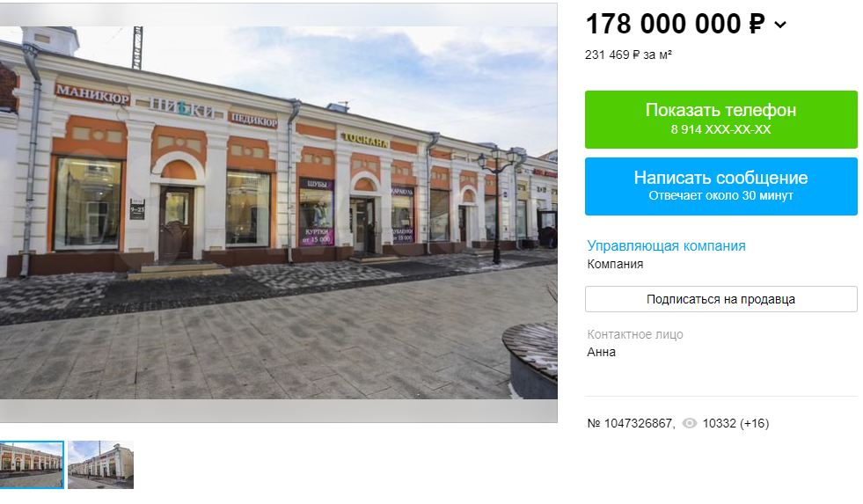This screenshot has width=863, height=504.
Task: Expand the price chevron next to 178 000 000 ₽
Action: (x=780, y=25)
